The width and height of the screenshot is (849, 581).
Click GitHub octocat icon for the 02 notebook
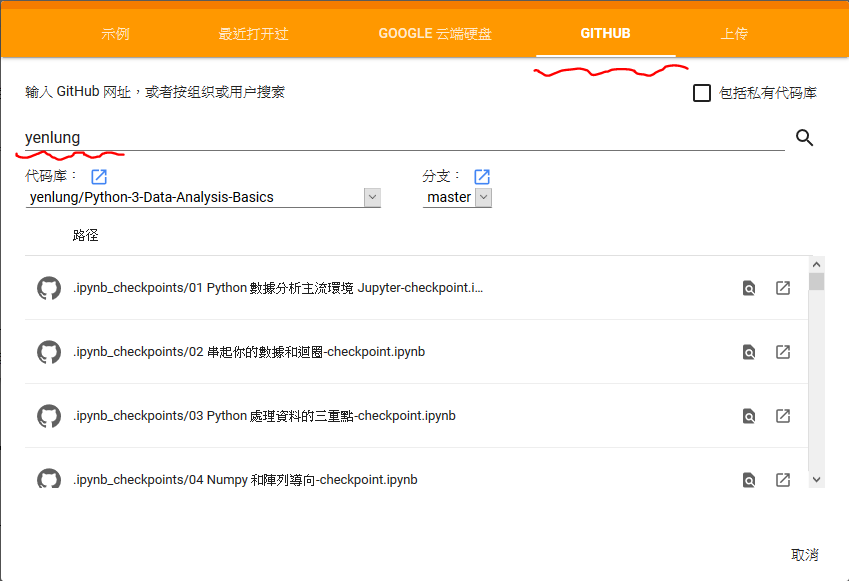click(49, 351)
